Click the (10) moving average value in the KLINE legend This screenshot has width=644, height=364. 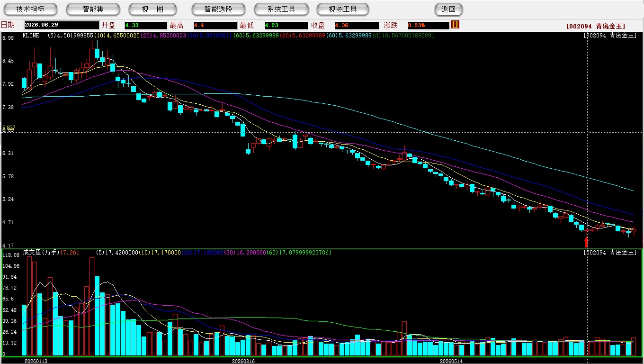point(116,36)
